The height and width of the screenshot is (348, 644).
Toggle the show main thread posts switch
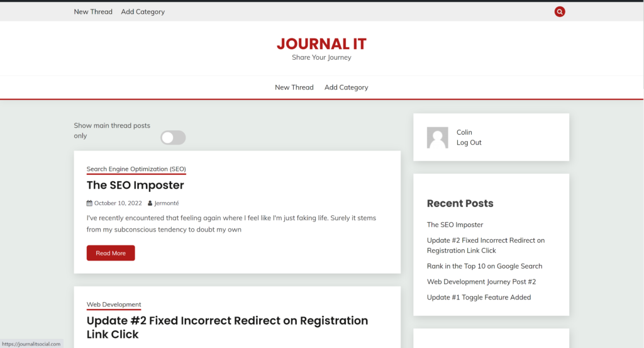pos(173,137)
